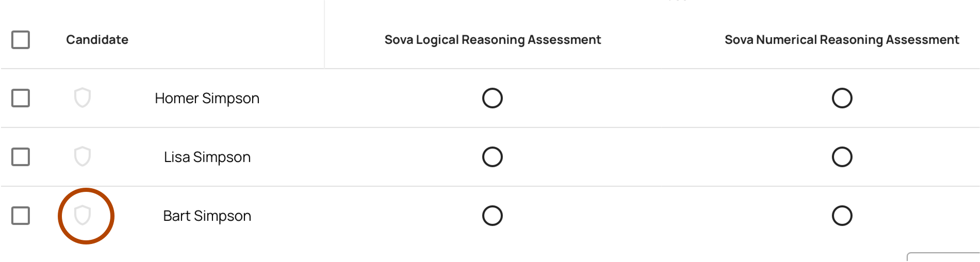Click Bart Simpson's Numerical Reasoning status circle
Image resolution: width=980 pixels, height=262 pixels.
coord(842,216)
